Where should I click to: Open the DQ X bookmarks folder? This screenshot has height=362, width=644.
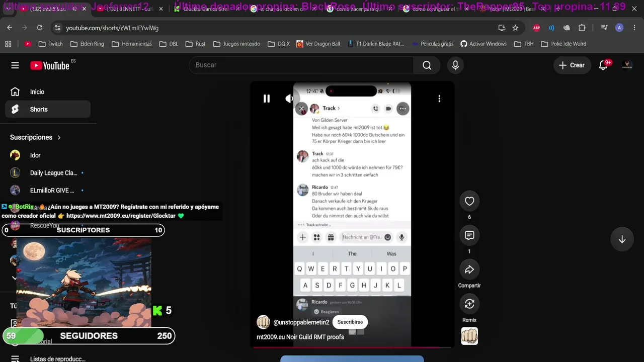point(279,44)
